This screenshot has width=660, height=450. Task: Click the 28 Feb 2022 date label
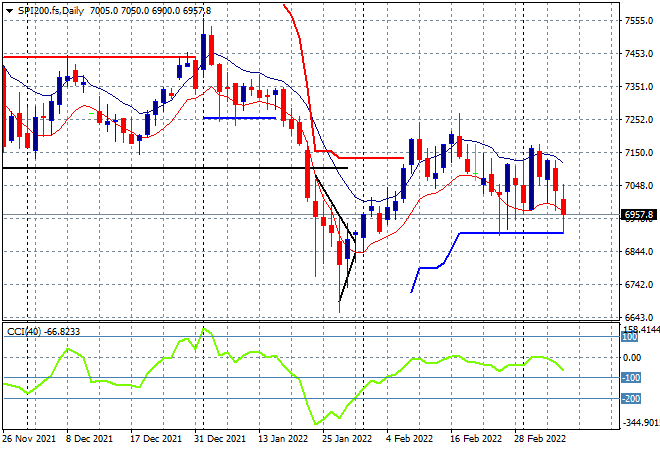[540, 439]
